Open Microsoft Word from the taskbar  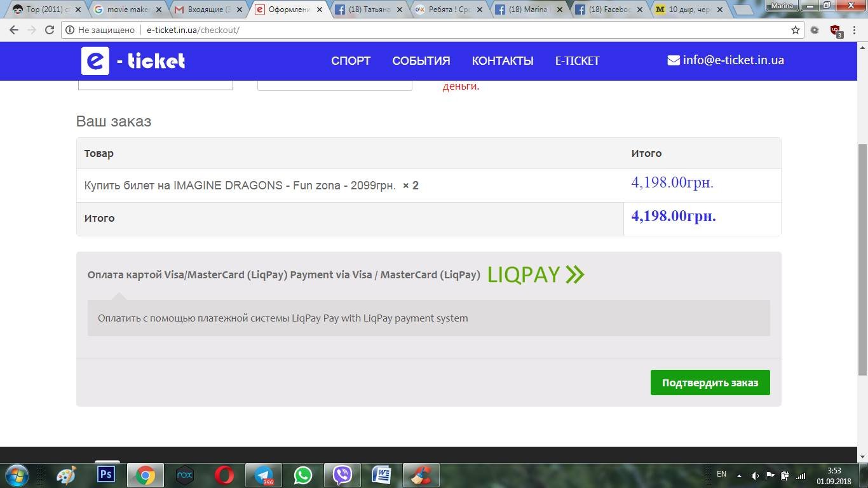pyautogui.click(x=381, y=475)
